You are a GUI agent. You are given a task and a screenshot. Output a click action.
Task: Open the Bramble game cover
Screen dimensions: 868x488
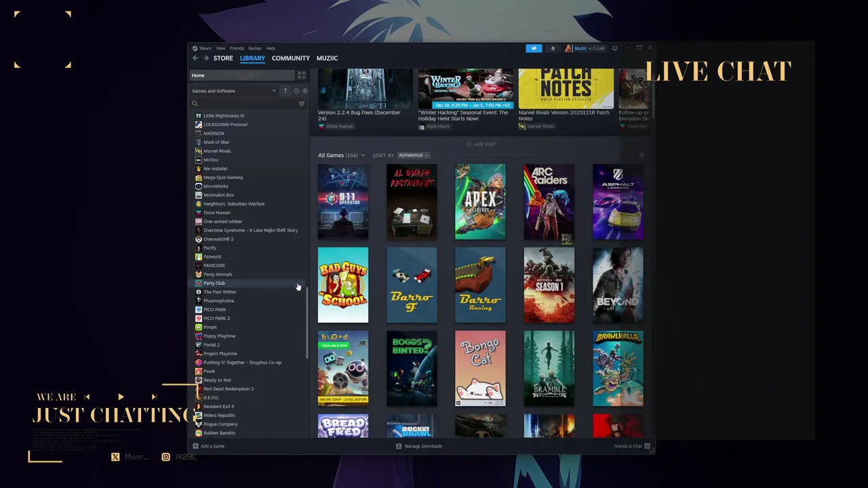tap(549, 369)
